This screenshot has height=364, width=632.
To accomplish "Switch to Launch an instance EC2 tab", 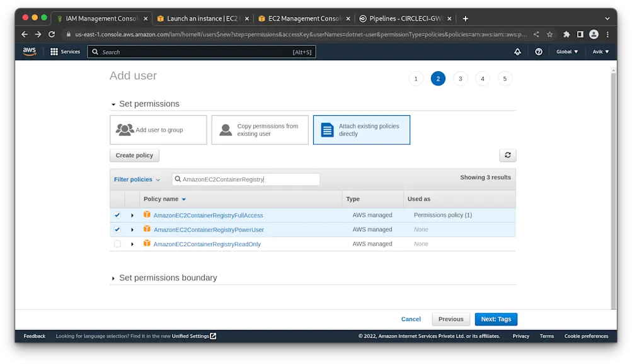I will [x=202, y=18].
